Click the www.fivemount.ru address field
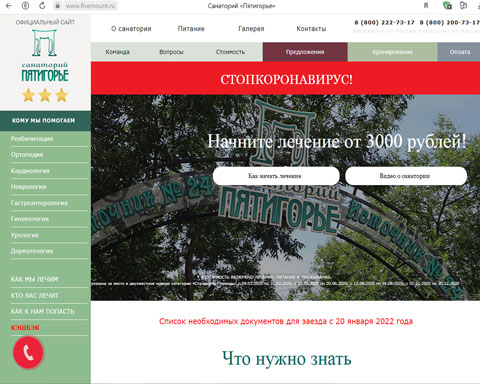480x384 pixels. (90, 6)
